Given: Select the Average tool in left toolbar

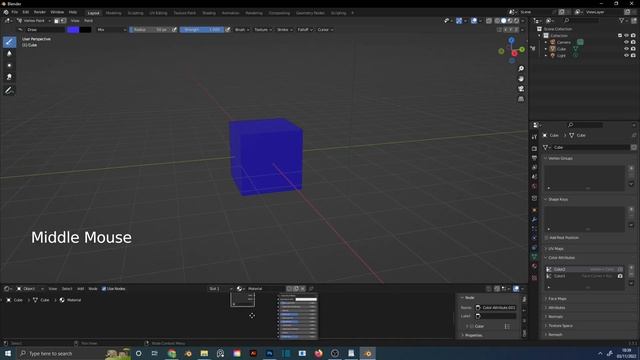Looking at the screenshot, I should (9, 65).
